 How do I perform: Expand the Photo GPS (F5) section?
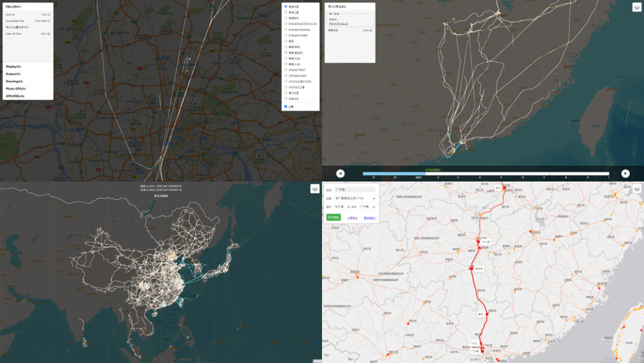click(28, 88)
